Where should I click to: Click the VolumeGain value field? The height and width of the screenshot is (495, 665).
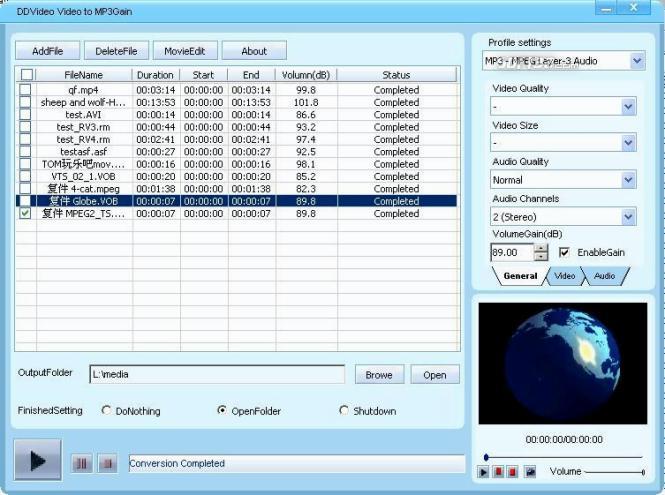point(512,252)
